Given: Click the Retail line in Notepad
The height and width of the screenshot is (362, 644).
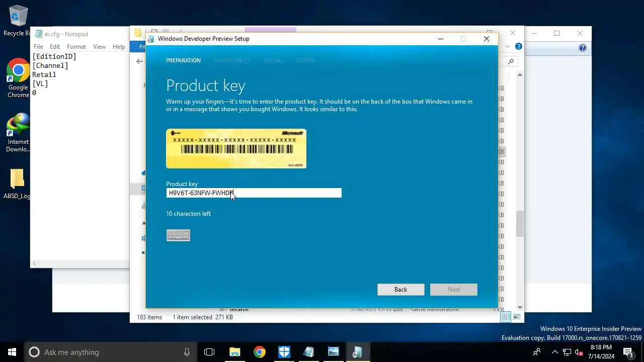Looking at the screenshot, I should pos(44,75).
